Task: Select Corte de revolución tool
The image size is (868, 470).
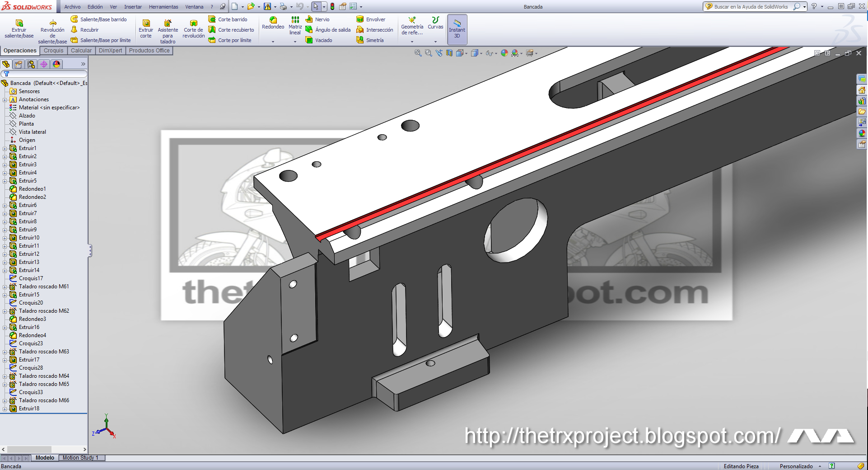Action: click(x=194, y=29)
